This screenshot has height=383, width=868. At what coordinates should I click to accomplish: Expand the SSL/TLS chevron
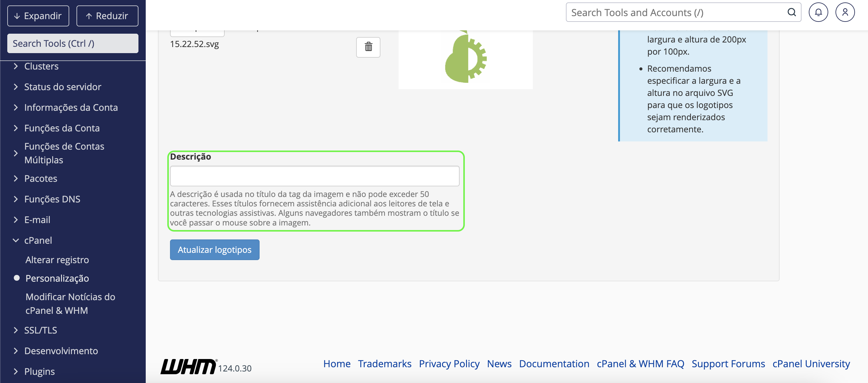tap(15, 330)
